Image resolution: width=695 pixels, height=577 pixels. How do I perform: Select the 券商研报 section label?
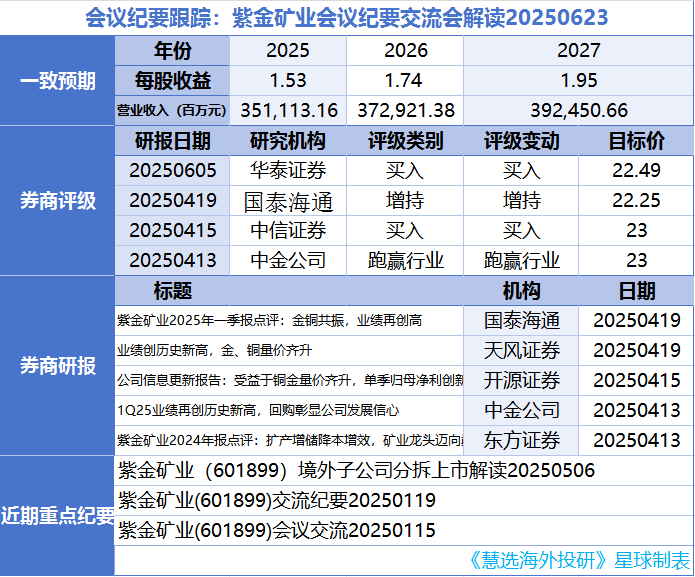tap(58, 366)
